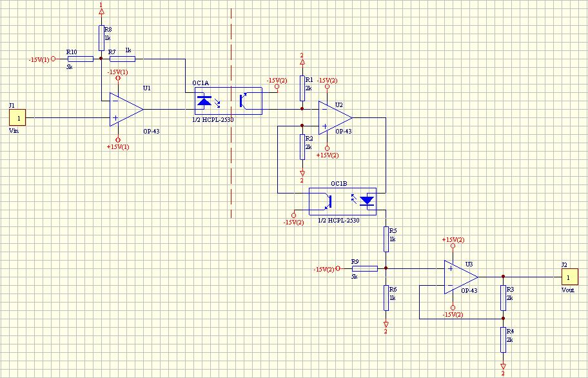Select resistor R9 body
588x378 pixels.
tap(364, 268)
